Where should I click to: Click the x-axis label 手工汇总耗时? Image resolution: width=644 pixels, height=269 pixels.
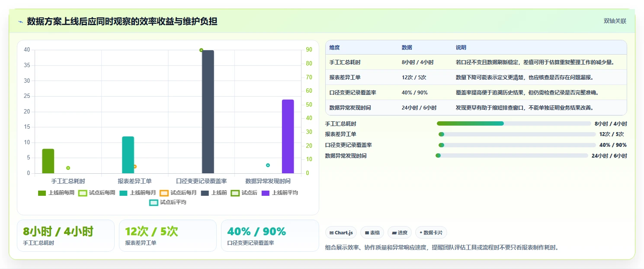tap(68, 181)
